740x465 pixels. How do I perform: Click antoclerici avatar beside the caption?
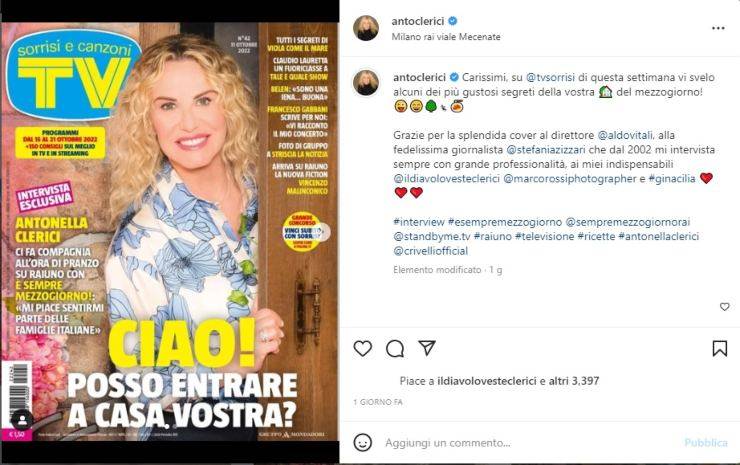pyautogui.click(x=366, y=83)
